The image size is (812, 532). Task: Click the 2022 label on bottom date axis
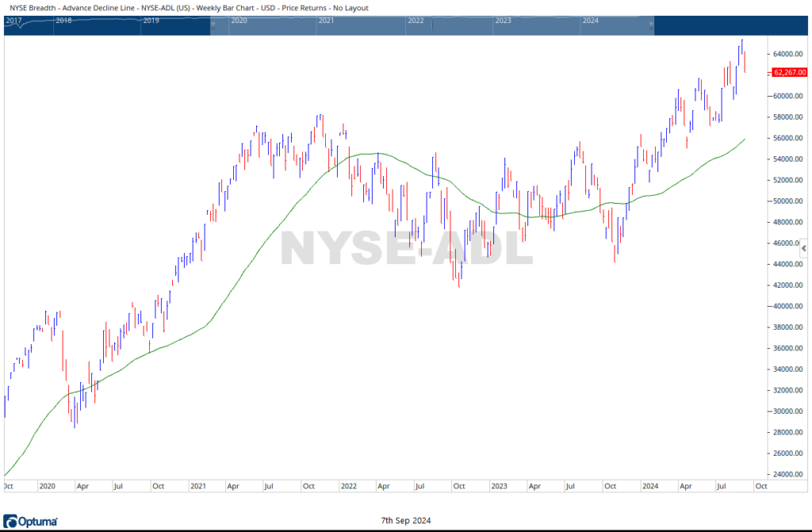click(x=350, y=485)
